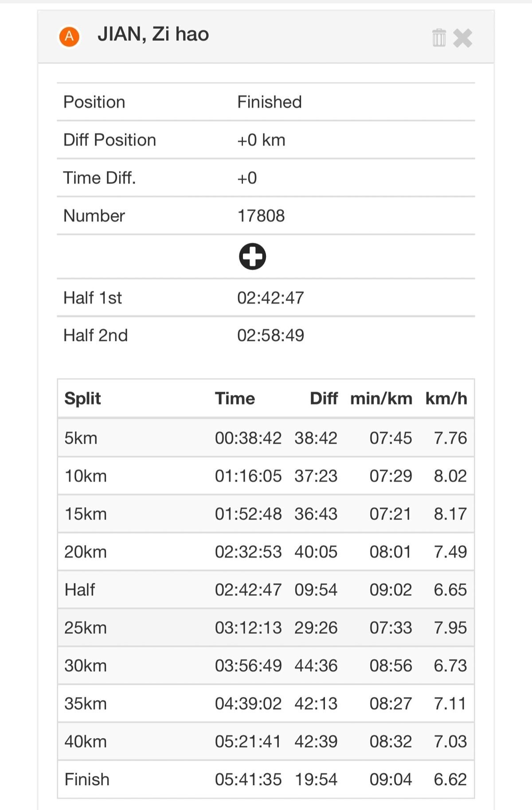Click the Split column header

coord(82,398)
